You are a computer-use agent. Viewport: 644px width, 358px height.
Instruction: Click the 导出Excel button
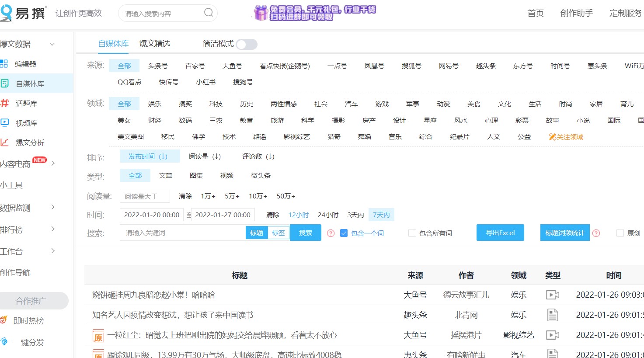click(500, 233)
